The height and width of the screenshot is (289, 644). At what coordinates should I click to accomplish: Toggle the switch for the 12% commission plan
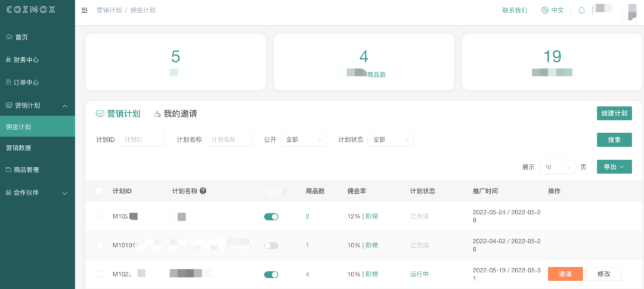click(271, 216)
